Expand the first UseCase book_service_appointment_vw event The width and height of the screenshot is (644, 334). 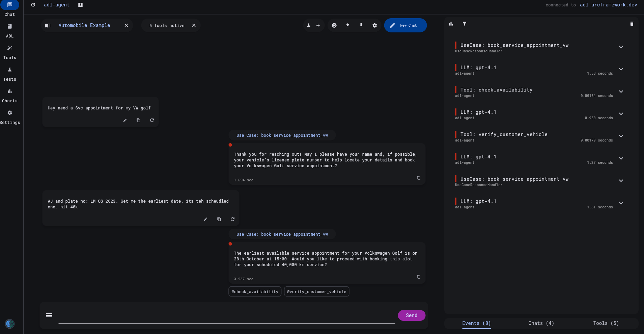[x=621, y=47]
